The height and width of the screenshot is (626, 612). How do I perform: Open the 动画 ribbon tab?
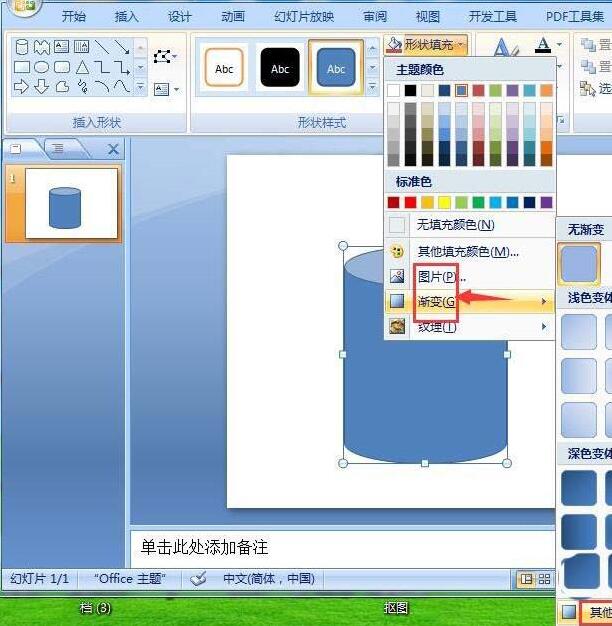point(233,16)
